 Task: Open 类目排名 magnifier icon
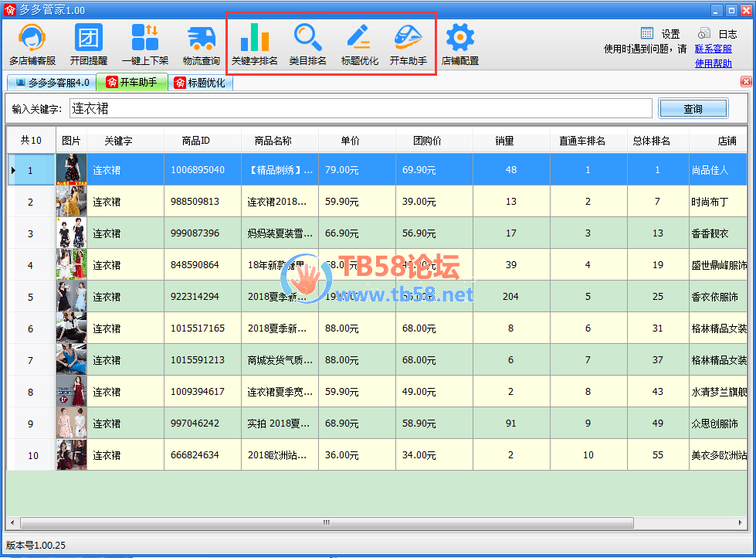tap(307, 44)
